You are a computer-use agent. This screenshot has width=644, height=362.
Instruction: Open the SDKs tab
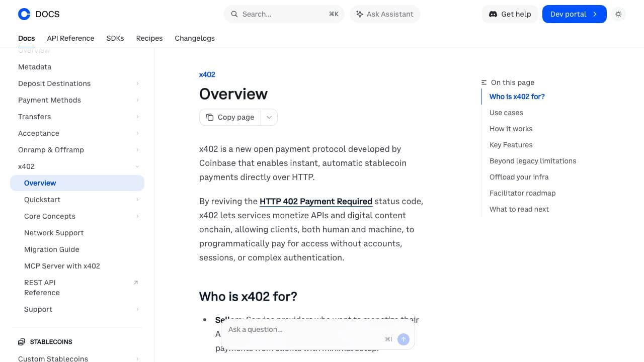pyautogui.click(x=115, y=38)
